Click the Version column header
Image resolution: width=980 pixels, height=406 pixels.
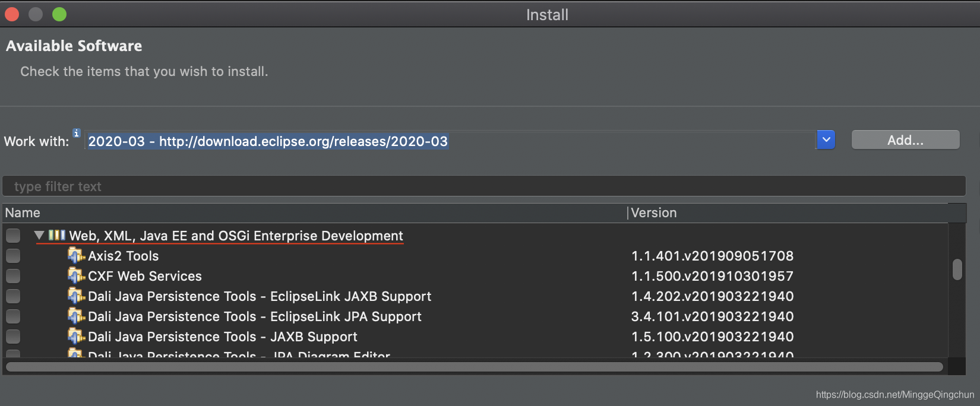(788, 212)
